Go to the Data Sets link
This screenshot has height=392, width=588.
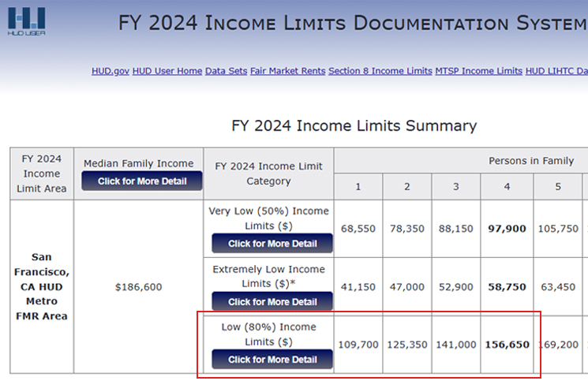(x=226, y=71)
